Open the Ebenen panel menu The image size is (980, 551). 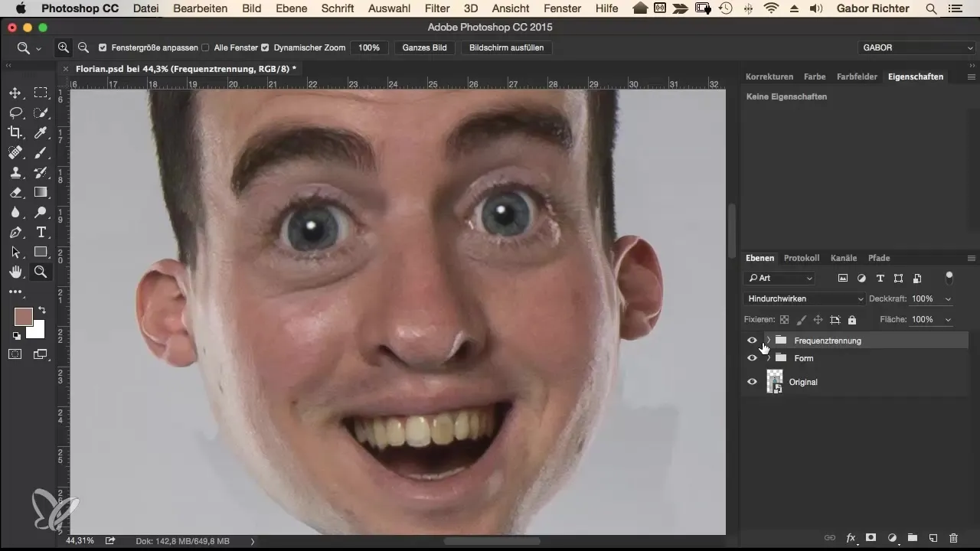click(972, 259)
